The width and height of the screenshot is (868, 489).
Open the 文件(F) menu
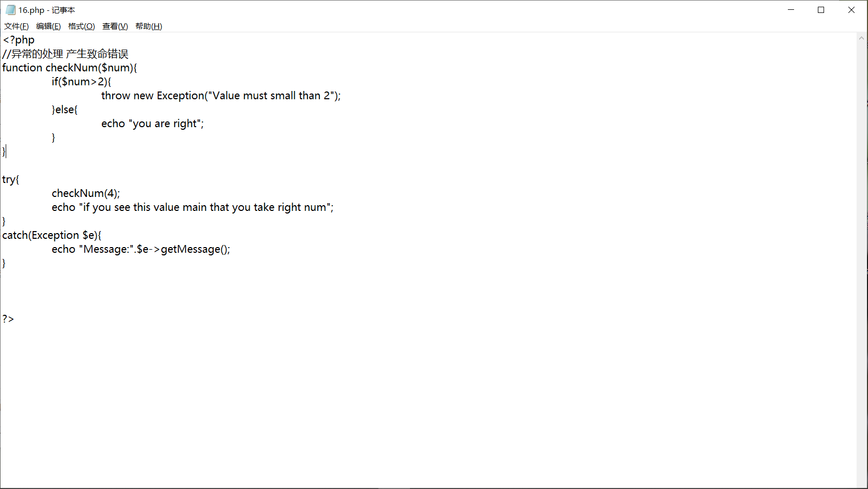click(x=17, y=26)
